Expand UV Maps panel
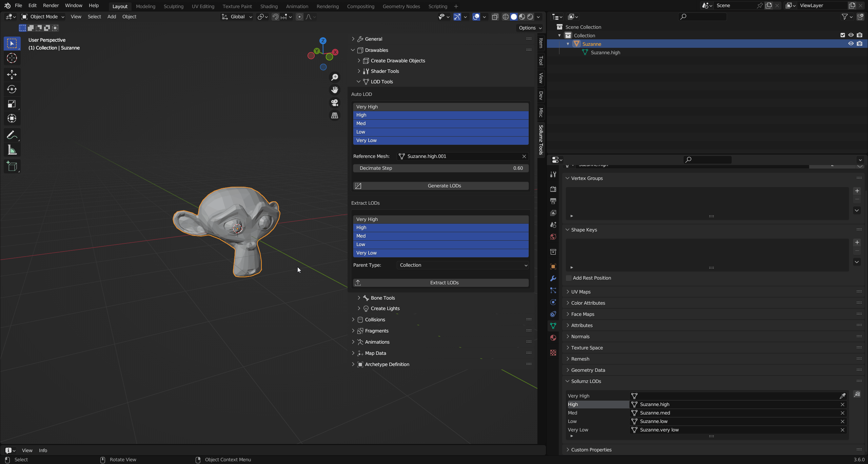 pos(568,292)
